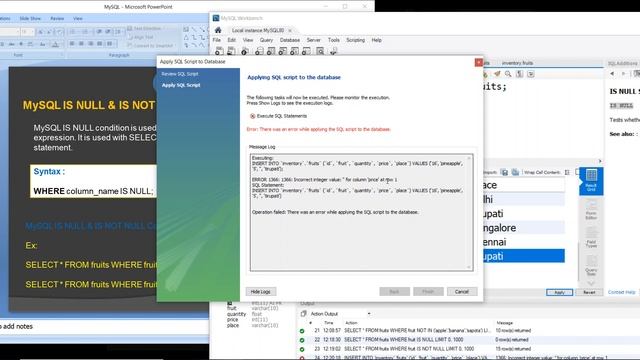Click the Action Output copy icon
Screen dimensions: 640x360
tap(303, 313)
